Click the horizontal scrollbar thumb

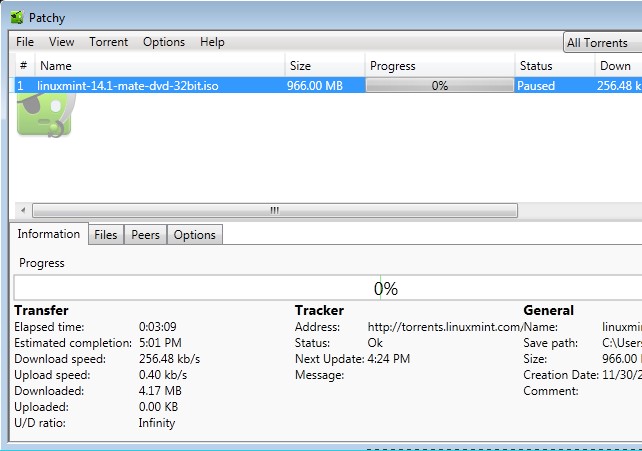pos(275,210)
